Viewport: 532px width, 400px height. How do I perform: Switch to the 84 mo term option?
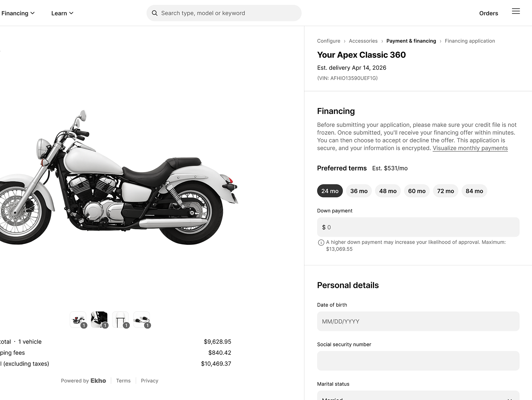474,191
